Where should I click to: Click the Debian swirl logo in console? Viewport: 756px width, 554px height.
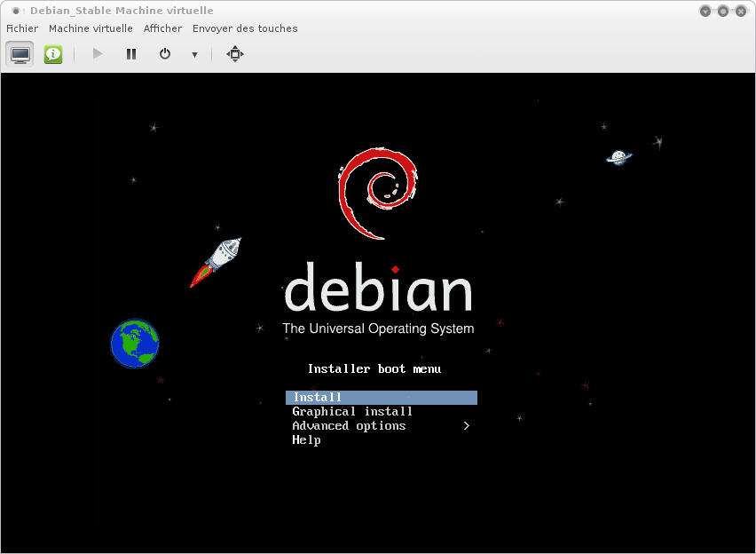(378, 193)
